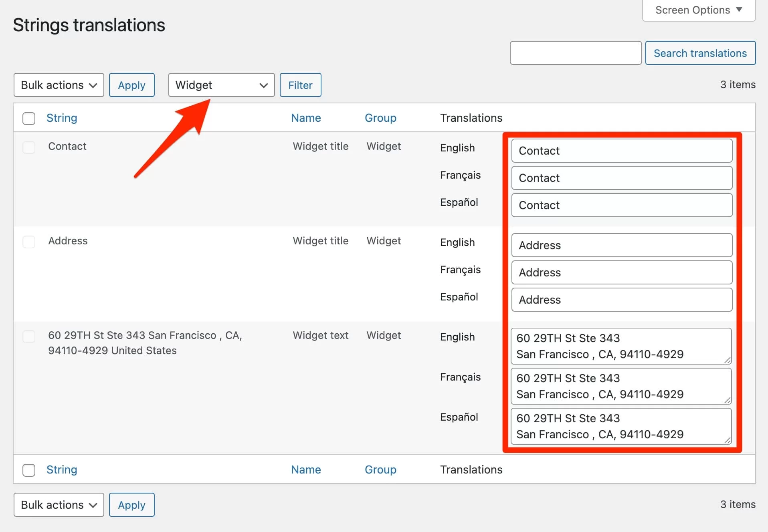Sort strings via the String column header
The height and width of the screenshot is (532, 768).
pyautogui.click(x=62, y=118)
